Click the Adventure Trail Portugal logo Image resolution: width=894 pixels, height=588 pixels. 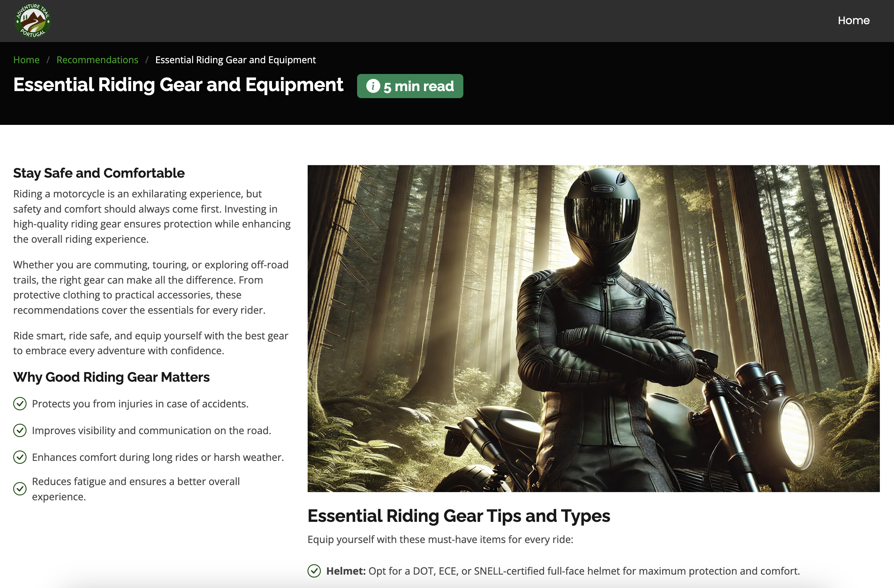click(x=33, y=21)
